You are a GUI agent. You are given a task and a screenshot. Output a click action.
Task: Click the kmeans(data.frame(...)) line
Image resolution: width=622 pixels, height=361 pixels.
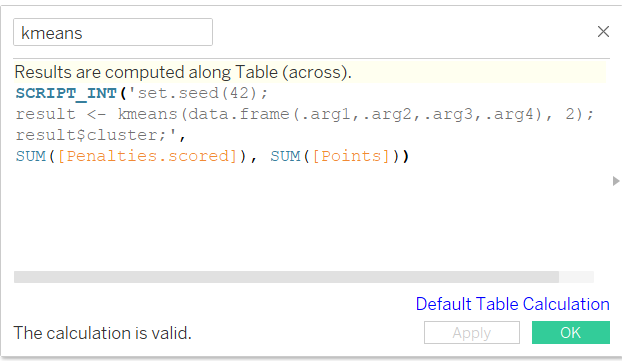click(x=304, y=114)
